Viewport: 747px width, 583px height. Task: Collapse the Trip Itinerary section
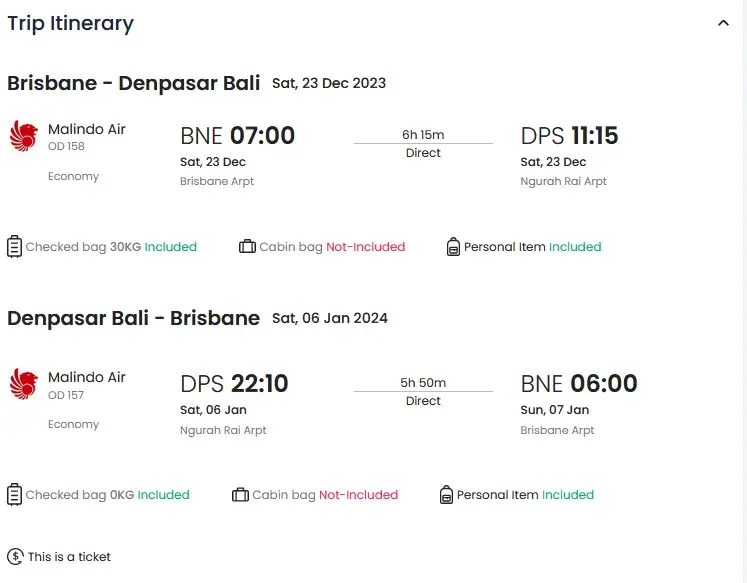723,23
